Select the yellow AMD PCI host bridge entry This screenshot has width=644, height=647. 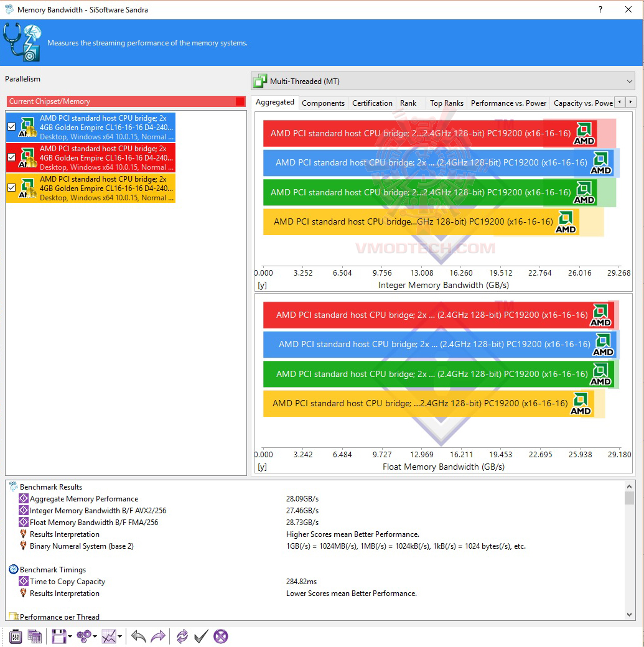(91, 188)
